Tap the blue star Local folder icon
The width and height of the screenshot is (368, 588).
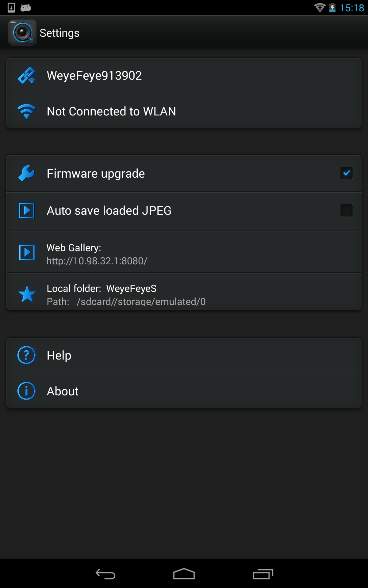[x=27, y=294]
